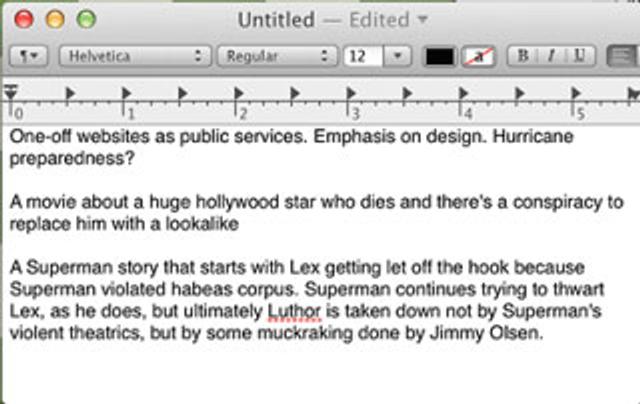Zoom the window with the green button

pos(87,19)
